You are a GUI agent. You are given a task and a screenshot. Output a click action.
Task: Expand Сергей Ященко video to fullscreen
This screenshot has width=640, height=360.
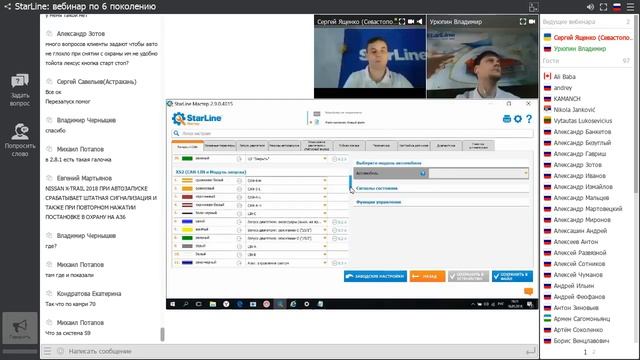[x=402, y=22]
